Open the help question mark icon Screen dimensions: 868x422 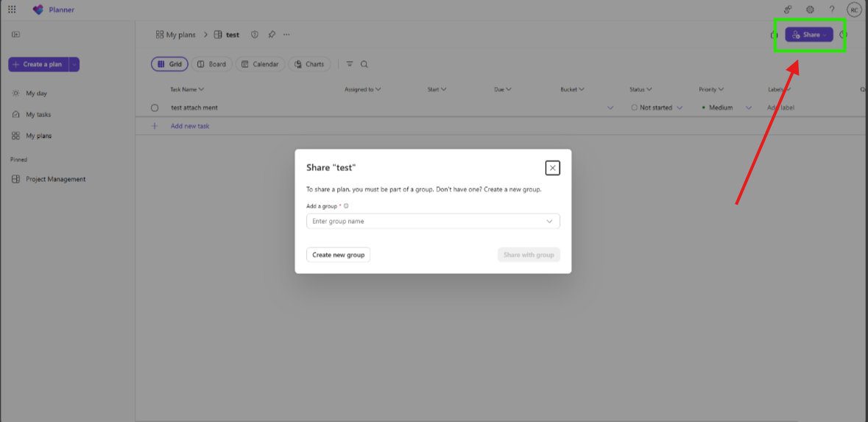(x=831, y=10)
